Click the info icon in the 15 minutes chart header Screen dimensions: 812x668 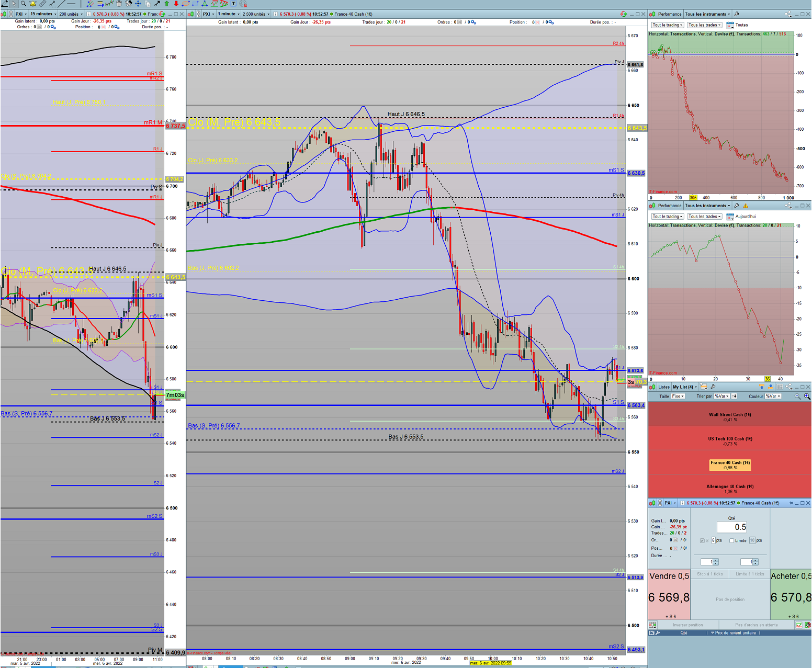tap(88, 14)
